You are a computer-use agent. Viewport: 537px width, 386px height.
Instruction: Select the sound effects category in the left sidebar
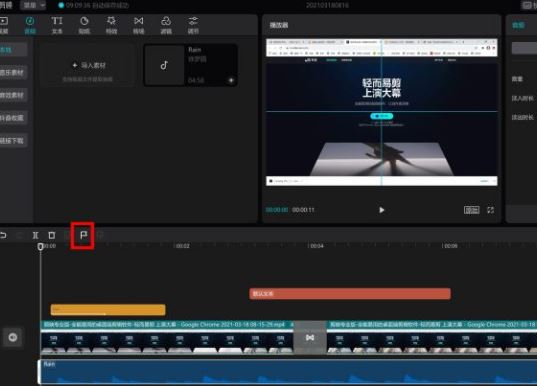pyautogui.click(x=13, y=95)
